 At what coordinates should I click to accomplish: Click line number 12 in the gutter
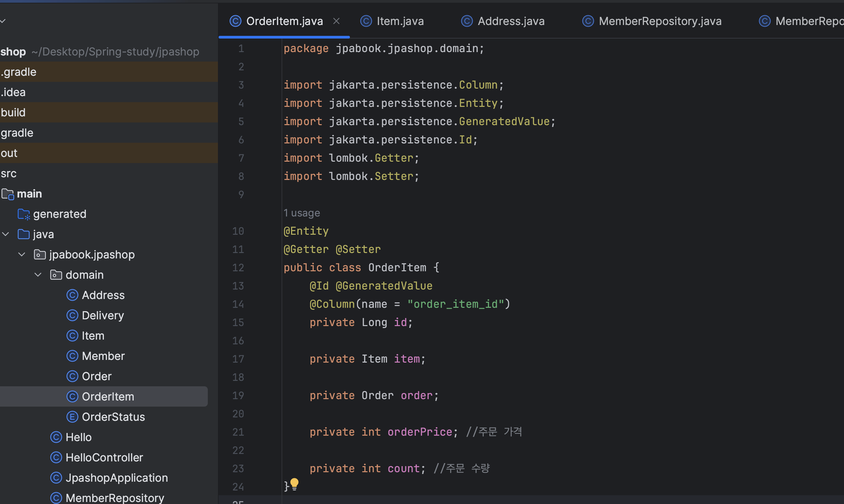point(238,268)
